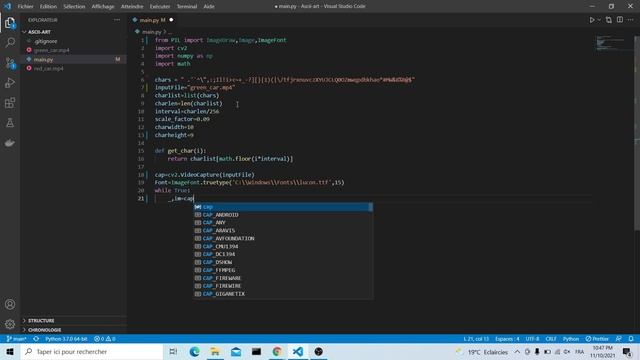640x360 pixels.
Task: Open the Affichage menu
Action: pos(103,7)
